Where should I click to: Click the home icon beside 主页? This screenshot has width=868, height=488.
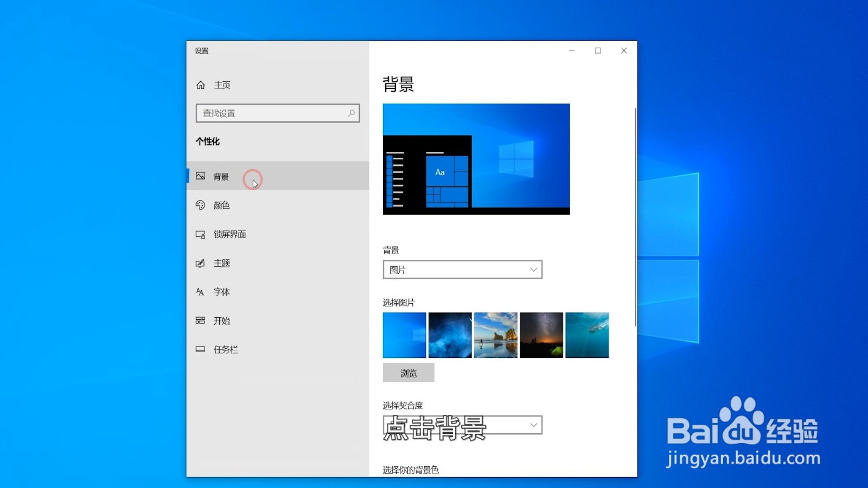click(x=201, y=85)
